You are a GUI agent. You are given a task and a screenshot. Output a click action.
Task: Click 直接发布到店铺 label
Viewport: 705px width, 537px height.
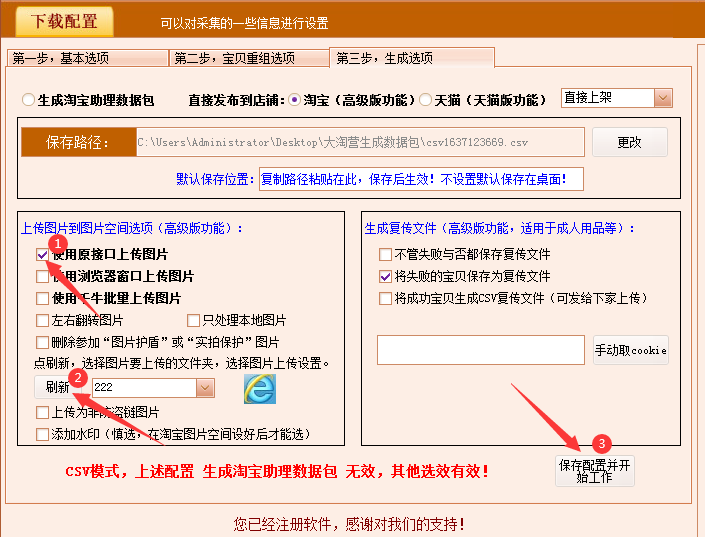tap(236, 100)
